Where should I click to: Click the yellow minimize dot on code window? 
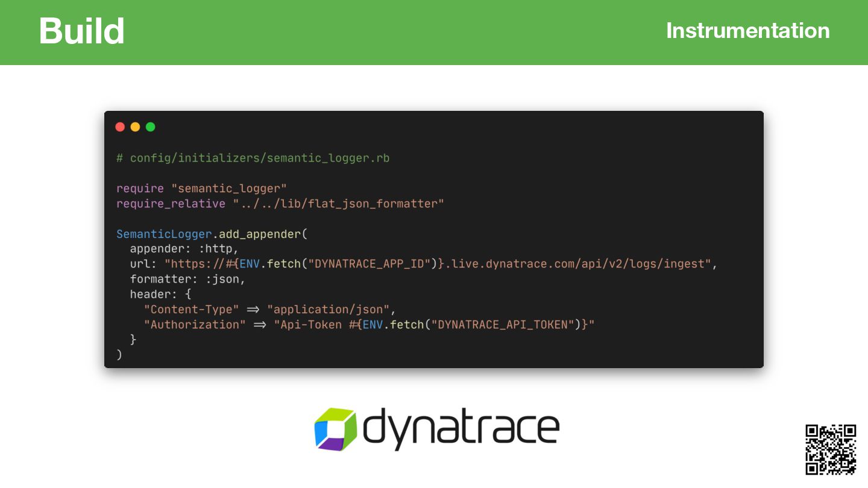point(135,127)
